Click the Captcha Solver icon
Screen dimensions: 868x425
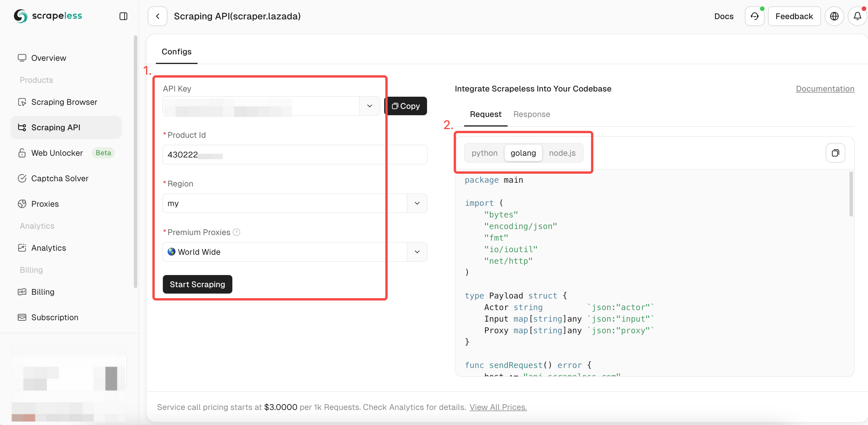(x=22, y=179)
